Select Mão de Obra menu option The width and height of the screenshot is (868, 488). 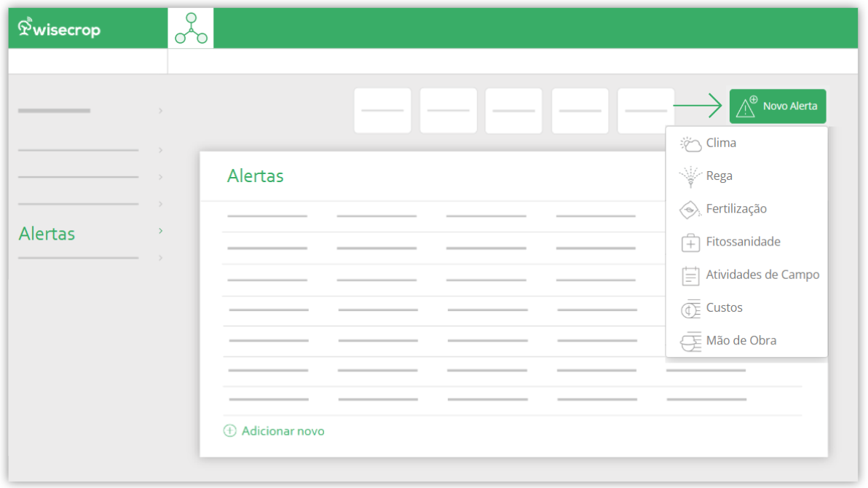(x=741, y=341)
